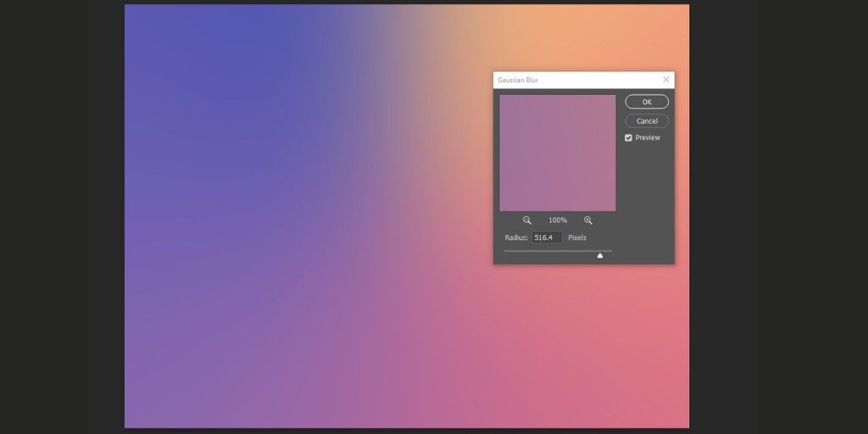Click the Radius input field

[547, 237]
